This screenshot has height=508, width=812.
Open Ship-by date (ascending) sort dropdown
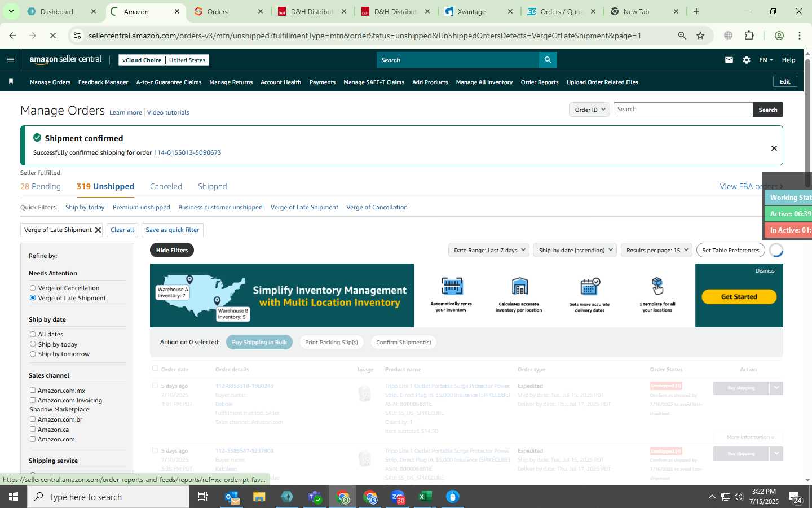point(575,250)
